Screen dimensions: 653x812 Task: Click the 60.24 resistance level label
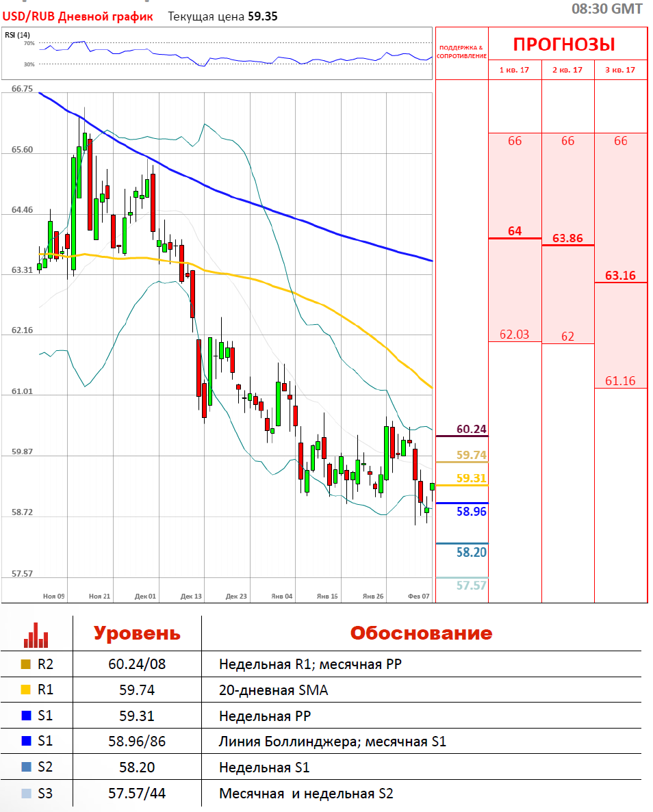tap(471, 430)
